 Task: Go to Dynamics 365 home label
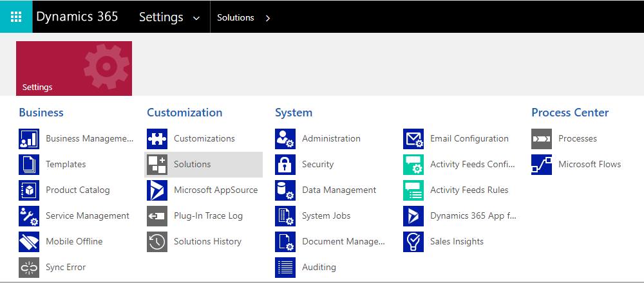77,17
